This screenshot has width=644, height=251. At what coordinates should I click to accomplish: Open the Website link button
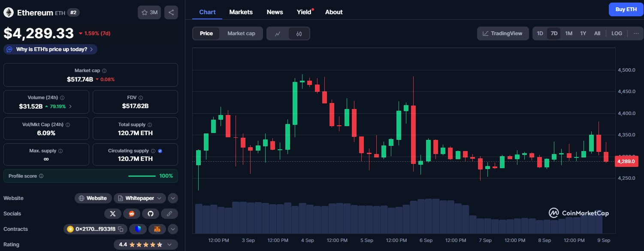pos(93,198)
